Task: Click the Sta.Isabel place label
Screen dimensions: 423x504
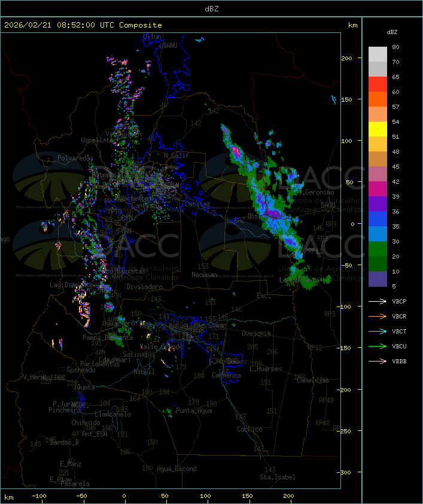Action: (278, 477)
